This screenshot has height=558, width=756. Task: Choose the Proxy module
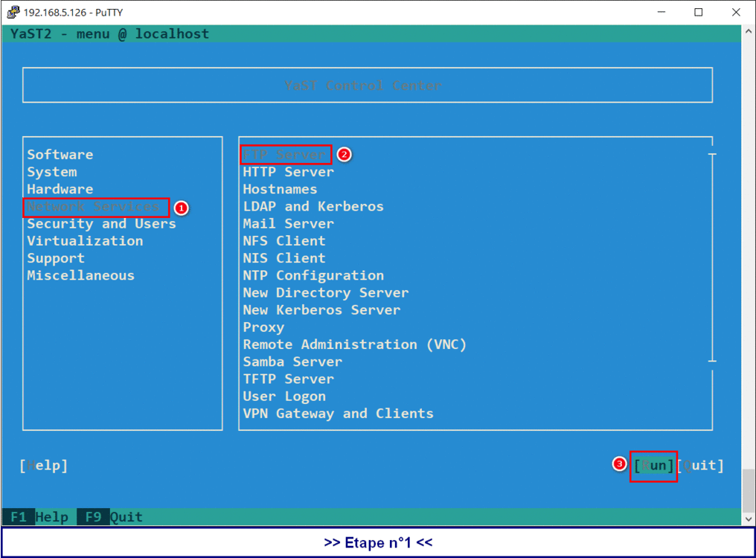pos(263,327)
